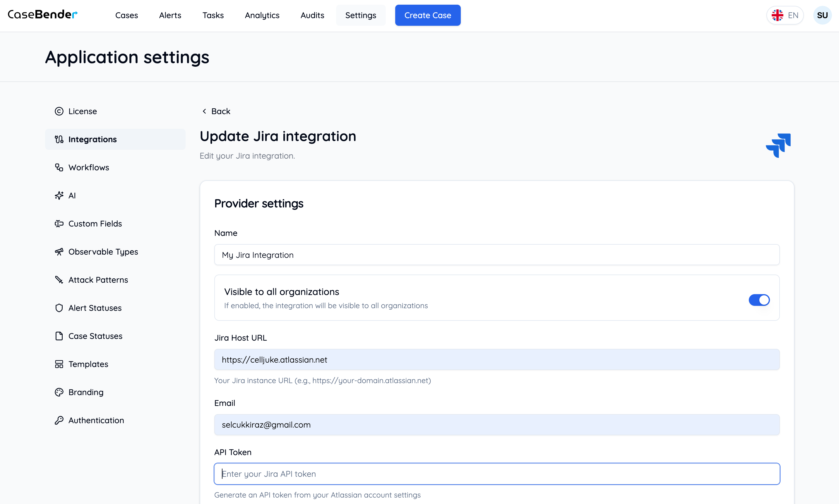Open the Analytics navigation tab
This screenshot has height=504, width=839.
262,15
